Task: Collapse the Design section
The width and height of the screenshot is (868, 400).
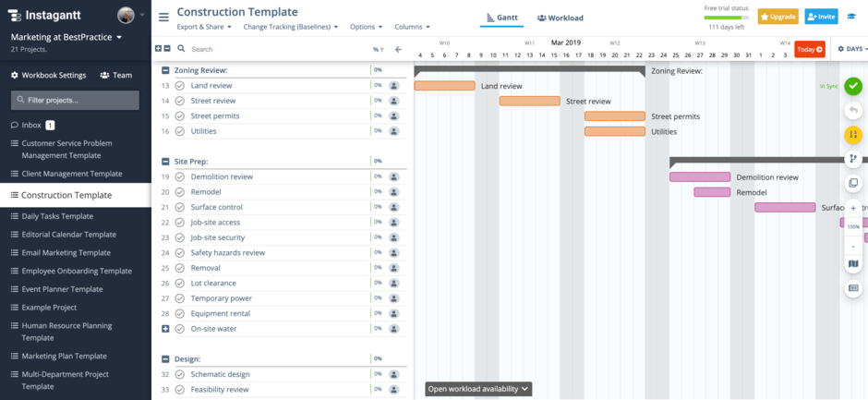Action: 165,359
